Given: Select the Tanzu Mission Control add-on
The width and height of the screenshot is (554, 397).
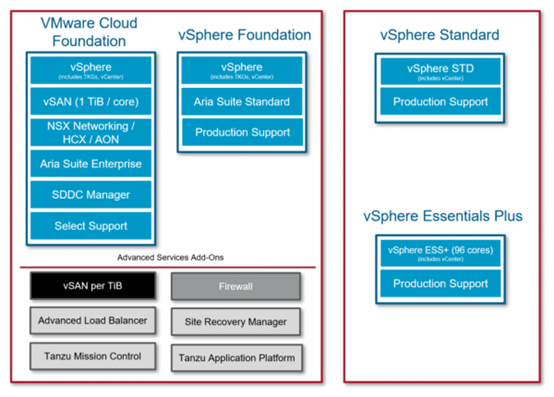Looking at the screenshot, I should (93, 356).
